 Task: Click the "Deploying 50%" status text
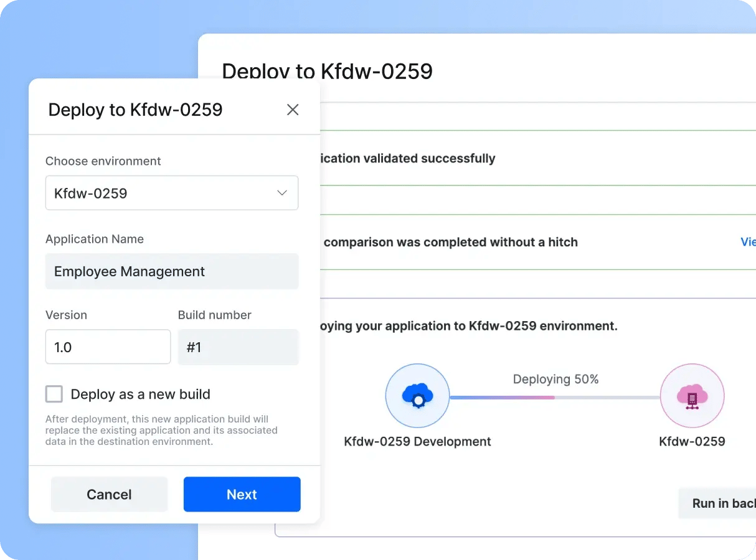[x=555, y=379]
